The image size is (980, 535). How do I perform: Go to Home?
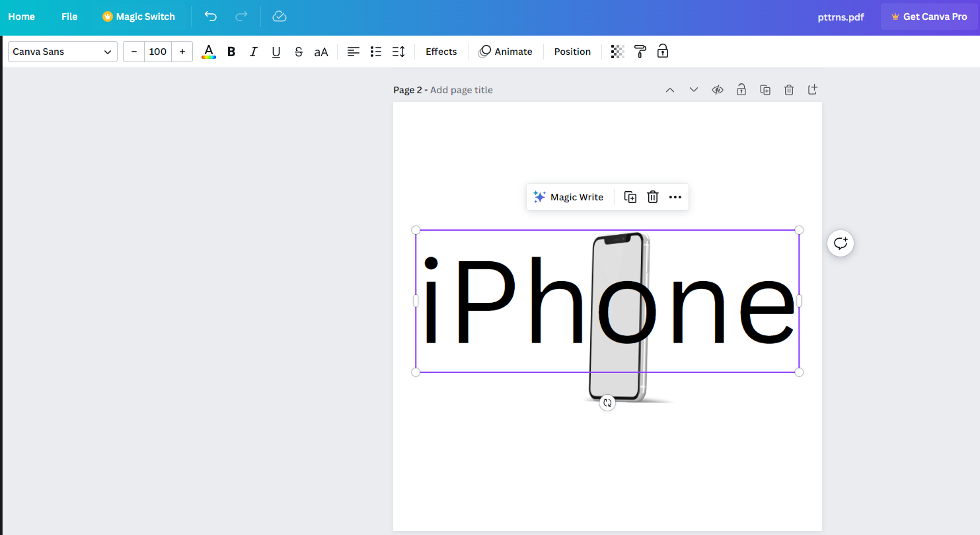click(x=22, y=17)
